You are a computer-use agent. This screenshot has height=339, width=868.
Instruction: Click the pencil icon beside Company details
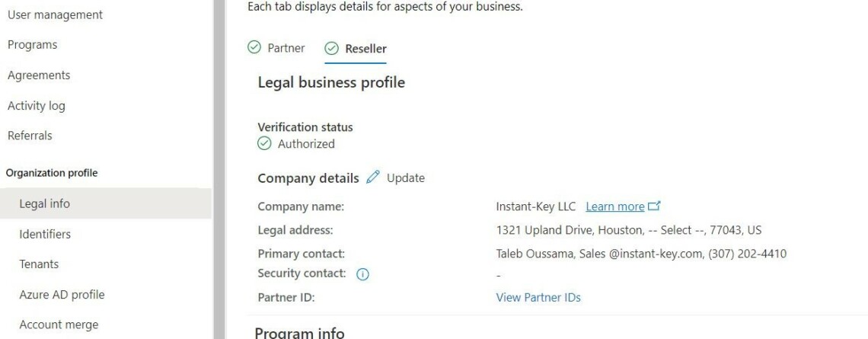click(372, 177)
